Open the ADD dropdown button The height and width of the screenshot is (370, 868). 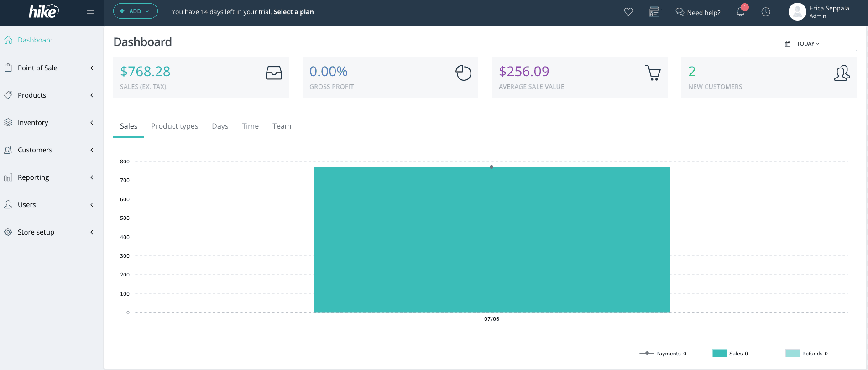pos(136,11)
